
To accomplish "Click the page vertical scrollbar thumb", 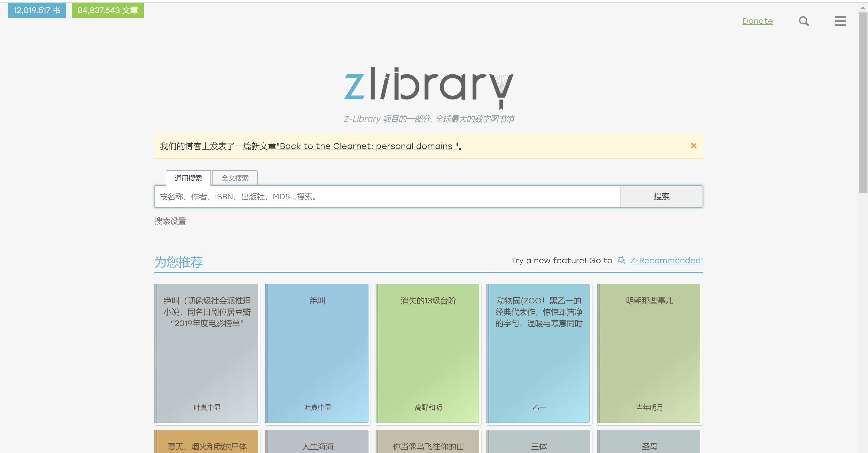I will click(x=863, y=103).
